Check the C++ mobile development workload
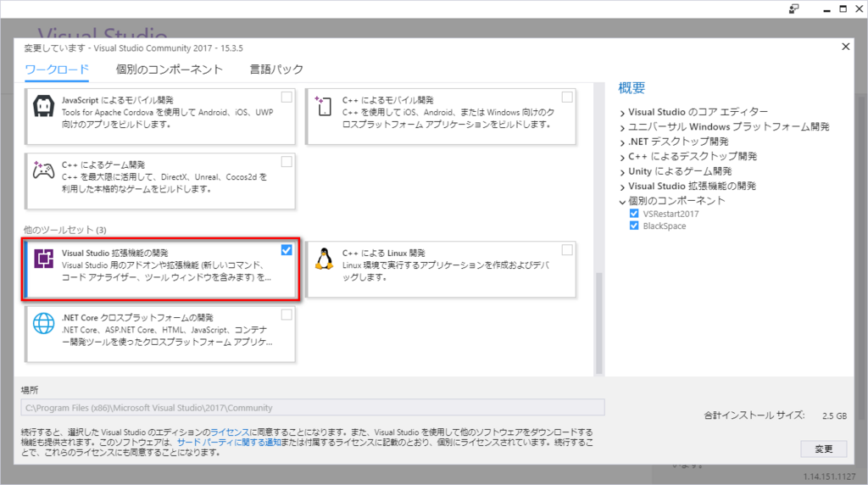This screenshot has height=485, width=868. 567,97
